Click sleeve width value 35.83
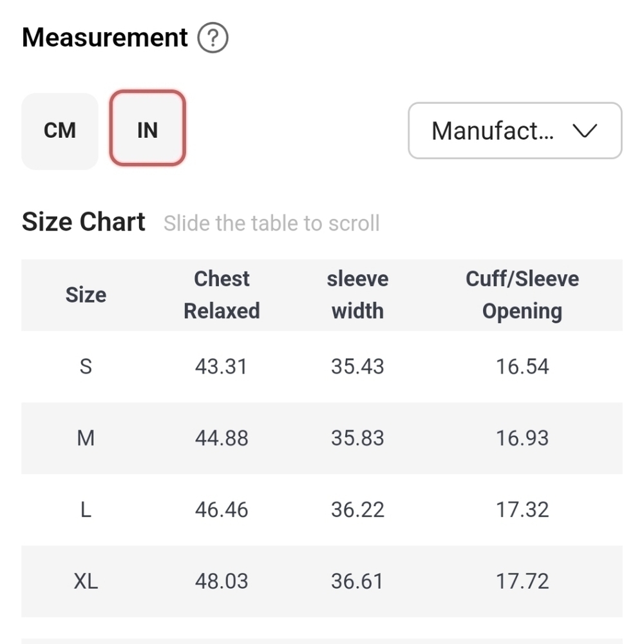 point(357,438)
